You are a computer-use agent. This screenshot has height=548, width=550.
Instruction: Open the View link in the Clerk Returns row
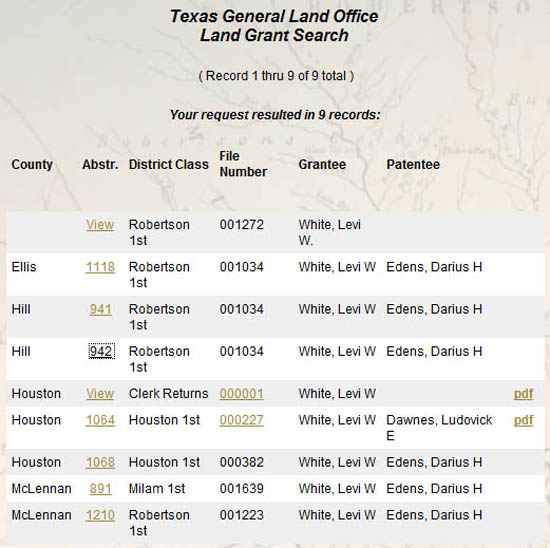(x=100, y=394)
